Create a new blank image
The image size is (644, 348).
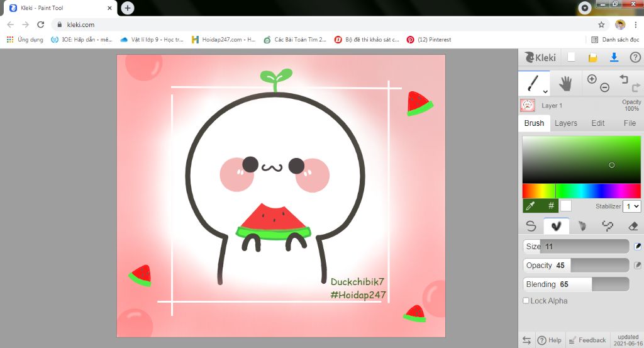click(571, 57)
